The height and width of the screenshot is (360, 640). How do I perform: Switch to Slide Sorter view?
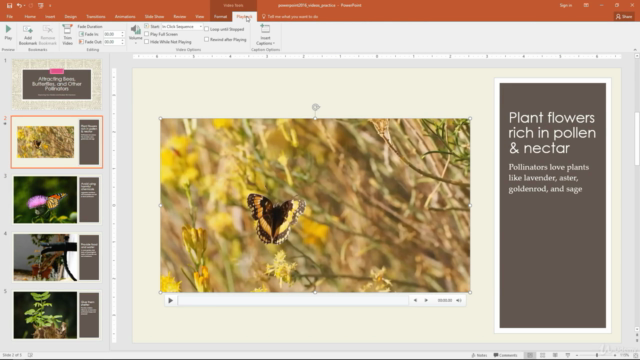[x=542, y=355]
